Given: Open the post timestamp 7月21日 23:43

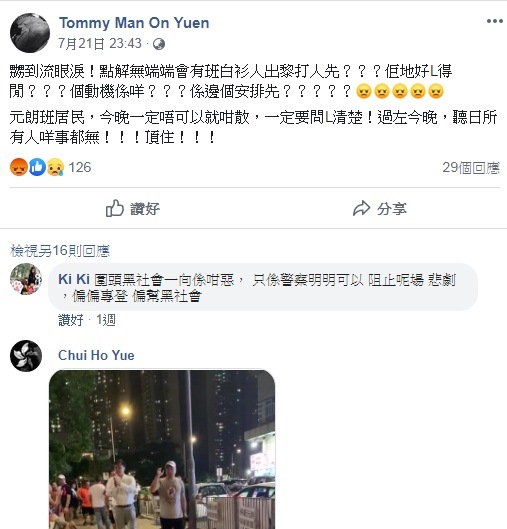Looking at the screenshot, I should pyautogui.click(x=100, y=44).
